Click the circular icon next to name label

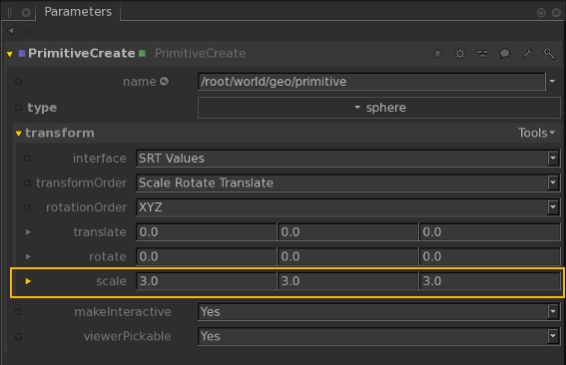pos(164,82)
